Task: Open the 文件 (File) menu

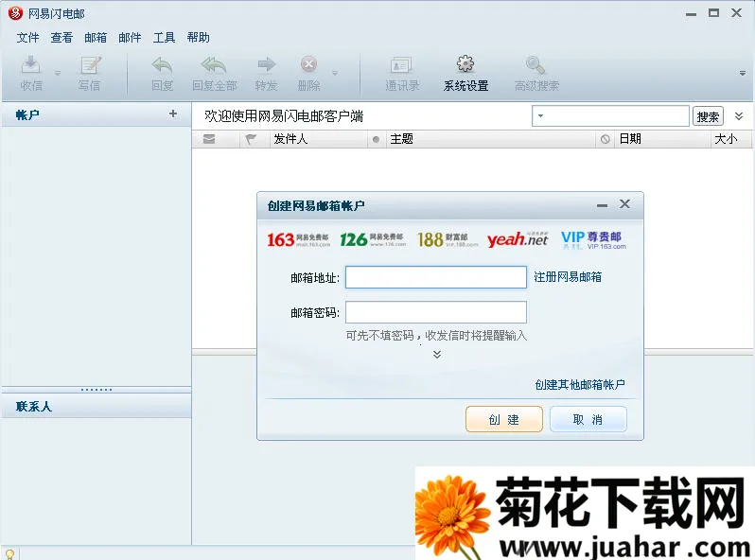Action: pos(27,38)
